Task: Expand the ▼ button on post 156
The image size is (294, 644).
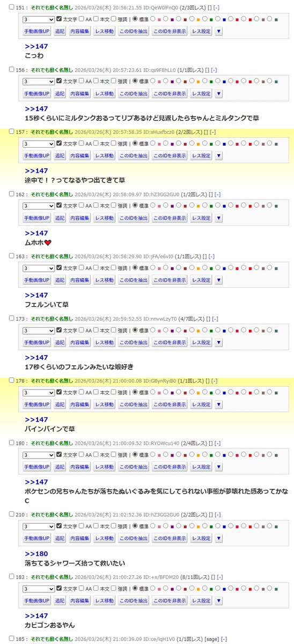Action: [x=218, y=93]
